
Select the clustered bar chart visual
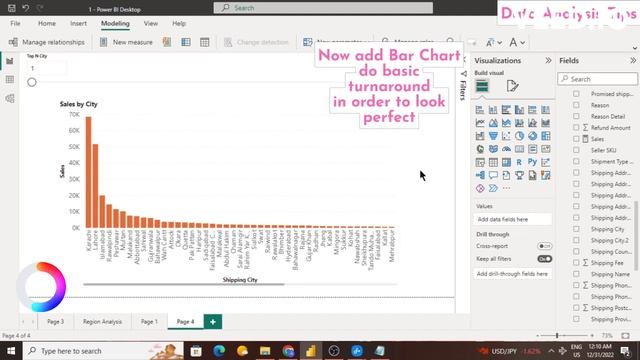(506, 110)
